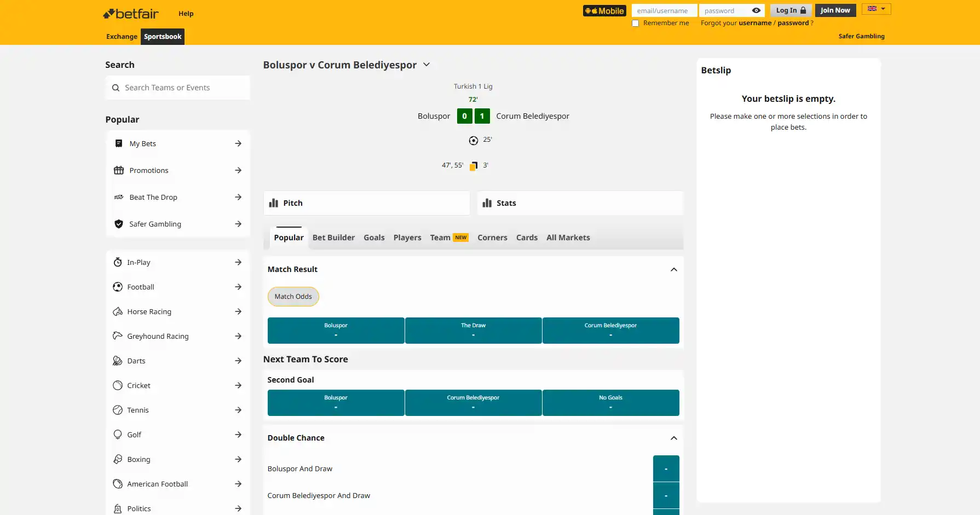The image size is (980, 515).
Task: Select Corum Belediyespor in Match Odds
Action: coord(611,331)
